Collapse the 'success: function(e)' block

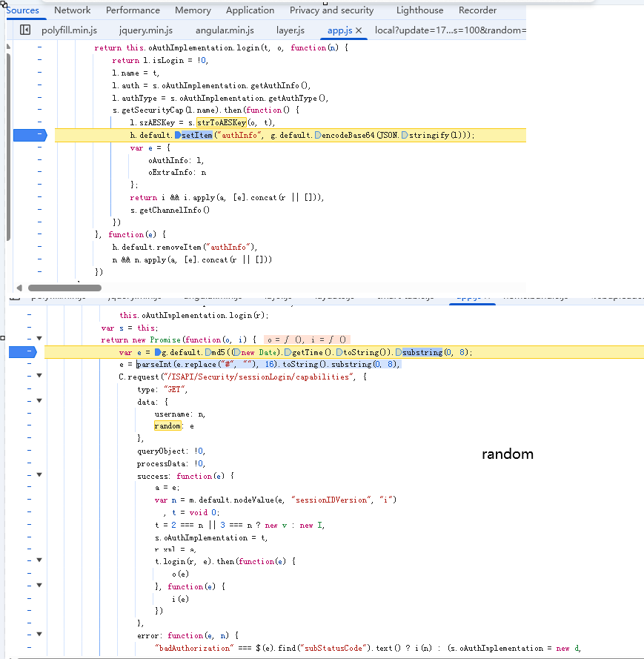click(39, 474)
